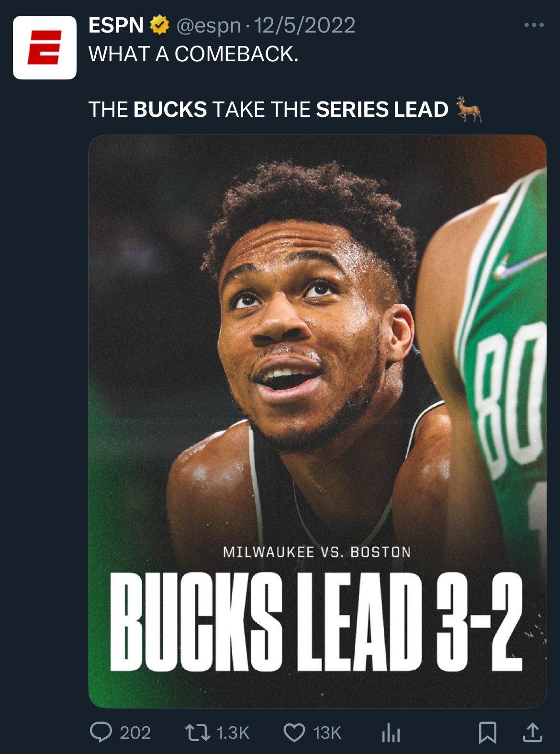The width and height of the screenshot is (560, 754).
Task: Bookmark this ESPN post
Action: point(487,733)
